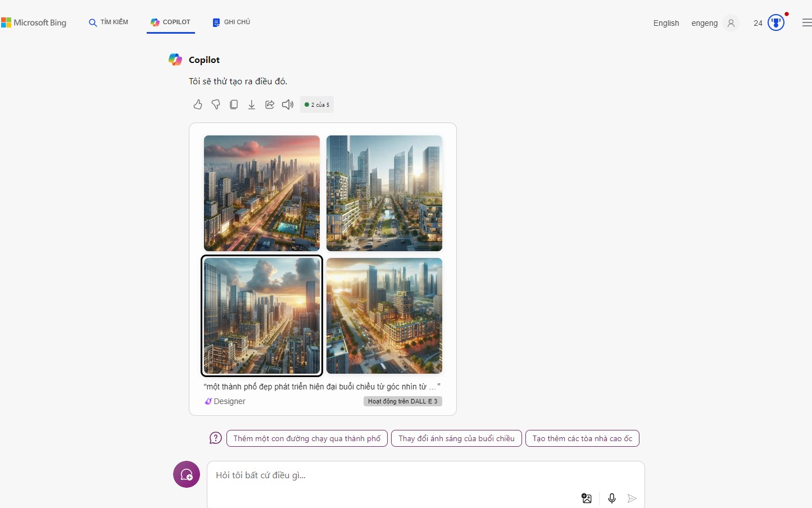812x508 pixels.
Task: Copy the response text
Action: pos(234,105)
